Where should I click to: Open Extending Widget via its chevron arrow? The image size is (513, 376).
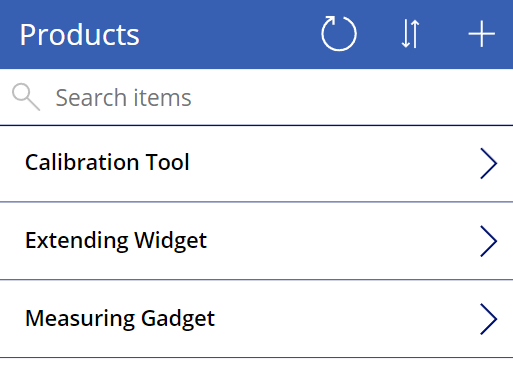click(488, 241)
